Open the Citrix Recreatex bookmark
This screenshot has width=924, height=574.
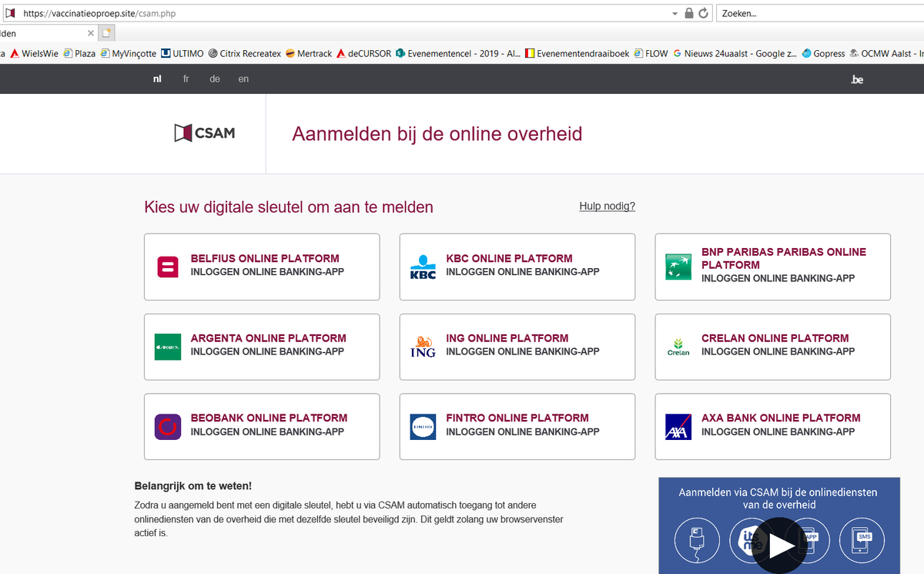(245, 54)
